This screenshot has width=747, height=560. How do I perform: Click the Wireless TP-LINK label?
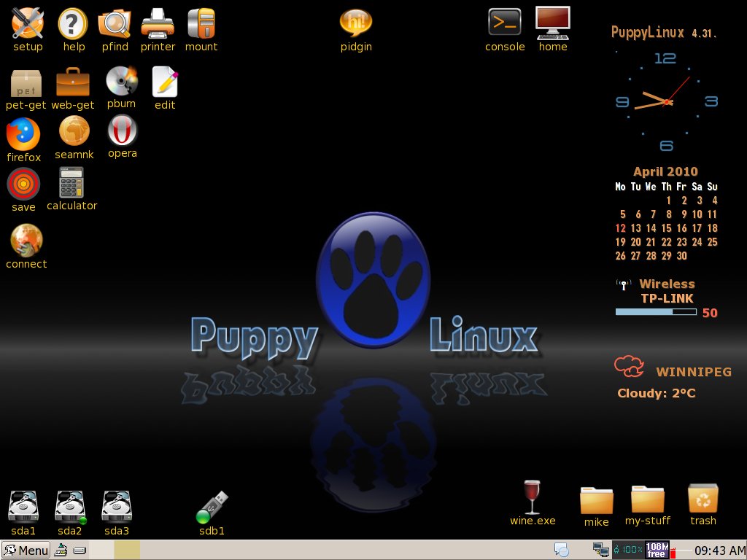(667, 291)
